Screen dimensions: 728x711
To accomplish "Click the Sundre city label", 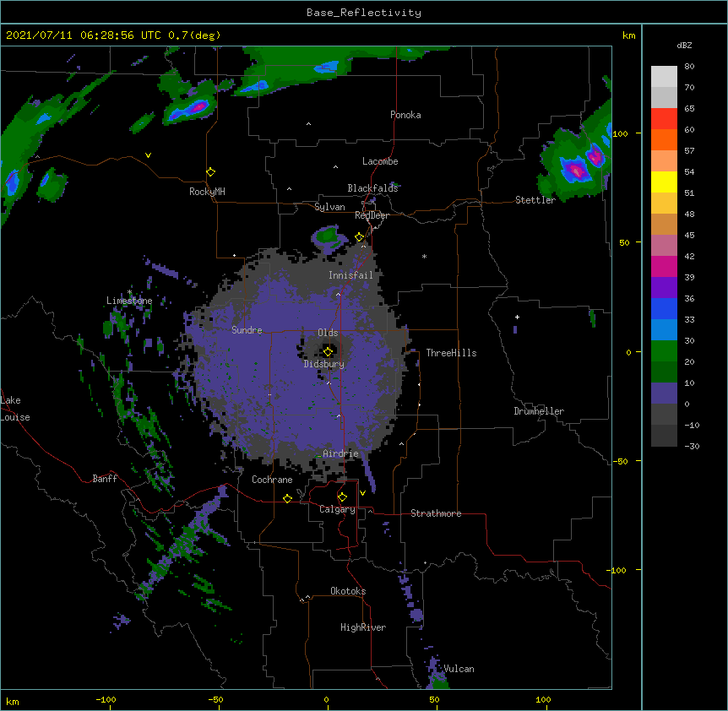I will [247, 330].
